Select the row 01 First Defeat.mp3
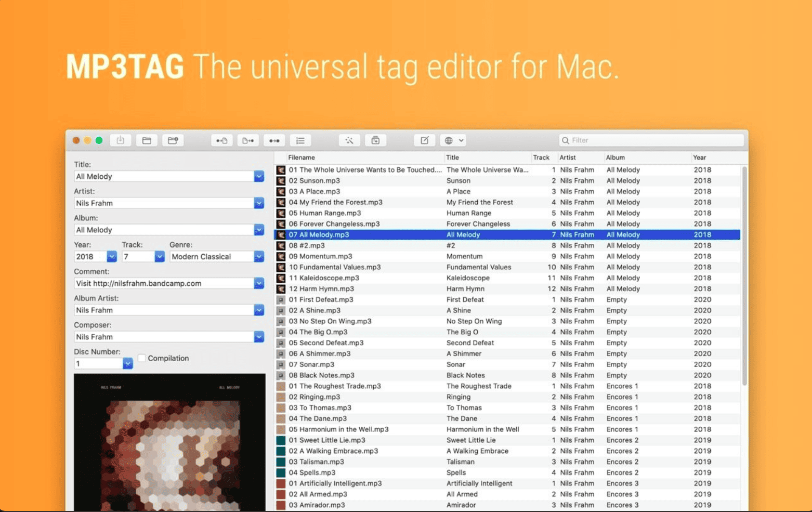This screenshot has width=812, height=512. 507,300
